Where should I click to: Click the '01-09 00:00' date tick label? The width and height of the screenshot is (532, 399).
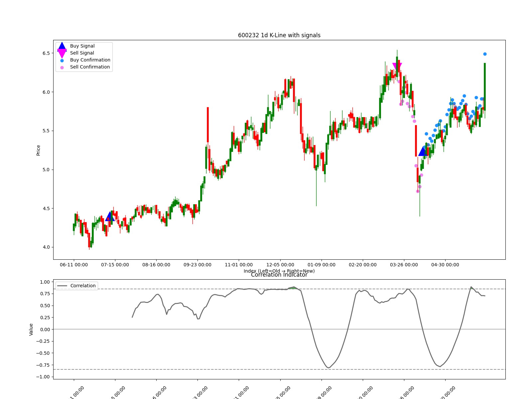(322, 265)
